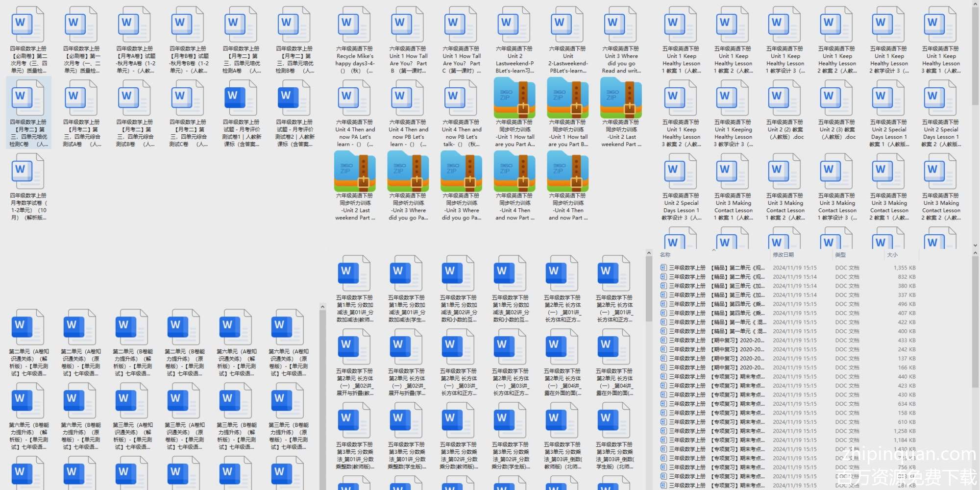
Task: Sort the file list by 大小 column
Action: click(892, 255)
